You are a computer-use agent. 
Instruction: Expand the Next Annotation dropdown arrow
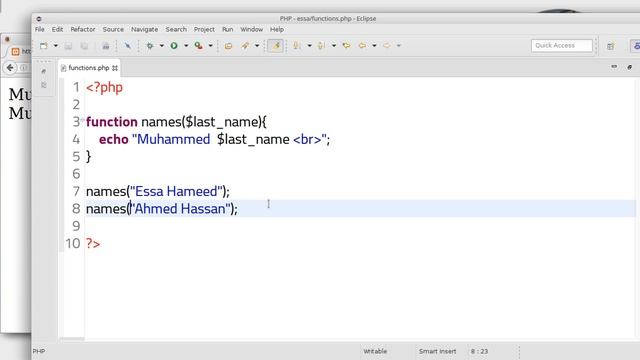pyautogui.click(x=309, y=46)
